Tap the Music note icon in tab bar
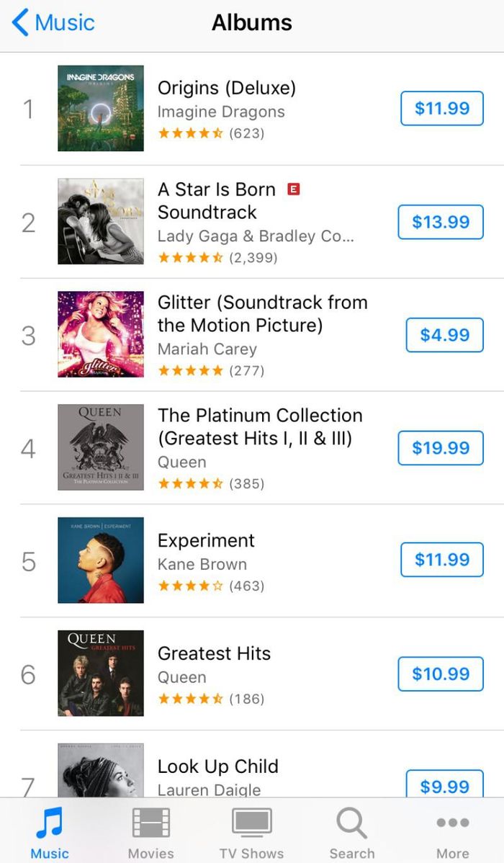 tap(50, 823)
